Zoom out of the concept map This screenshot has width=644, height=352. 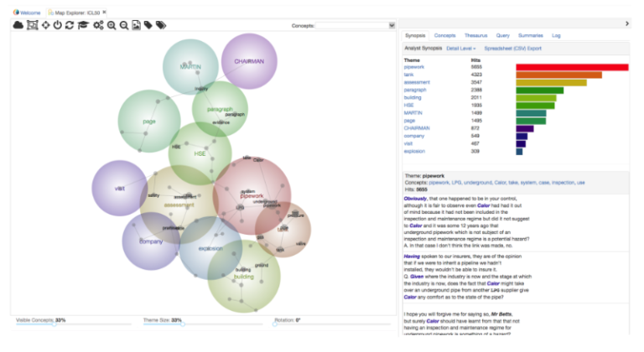124,26
